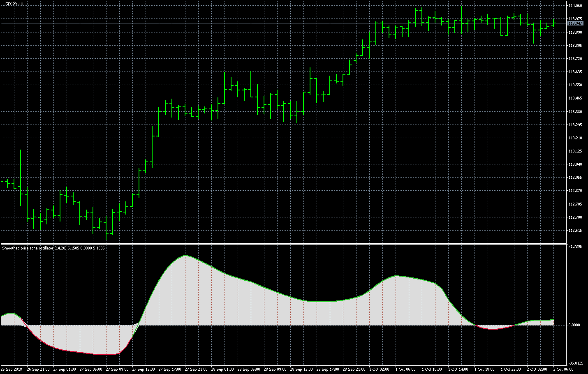
Task: Select the 1 Oct 14:00 time axis label
Action: [x=458, y=369]
